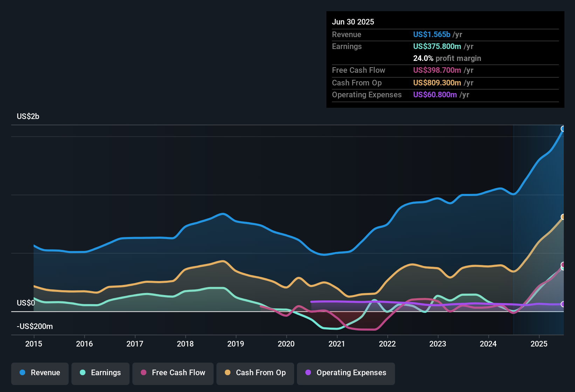Select the 2025 x-axis label
575x392 pixels.
(x=539, y=344)
